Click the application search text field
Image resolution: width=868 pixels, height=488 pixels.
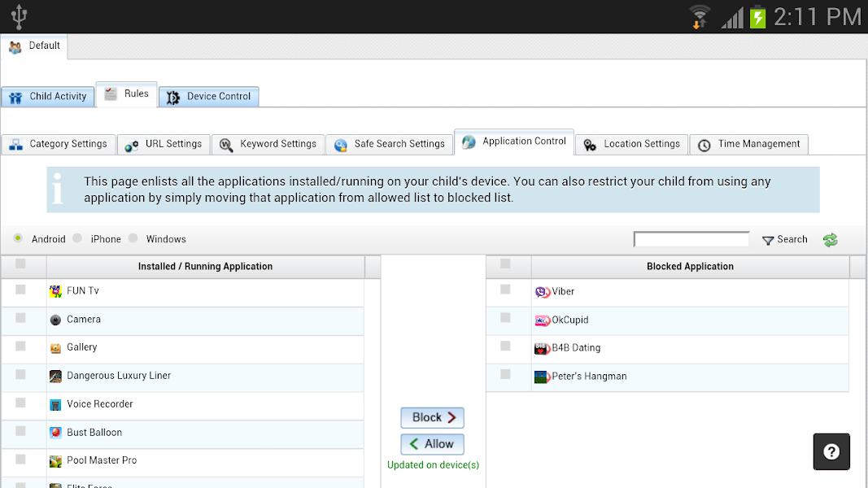pos(691,239)
